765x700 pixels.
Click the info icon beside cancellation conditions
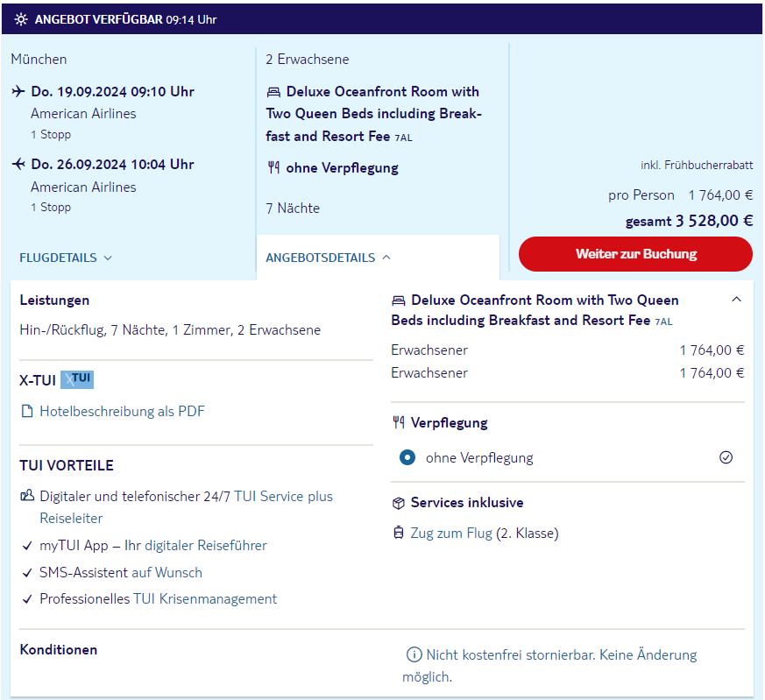pyautogui.click(x=414, y=654)
